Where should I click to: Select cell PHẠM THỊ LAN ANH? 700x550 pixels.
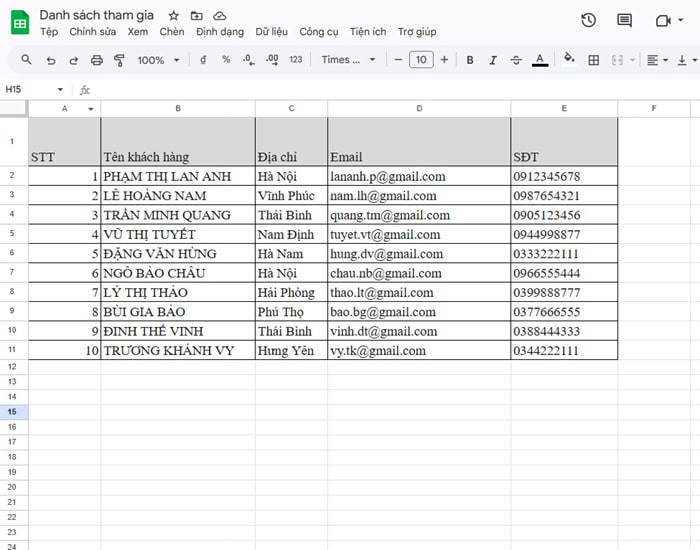(x=178, y=176)
